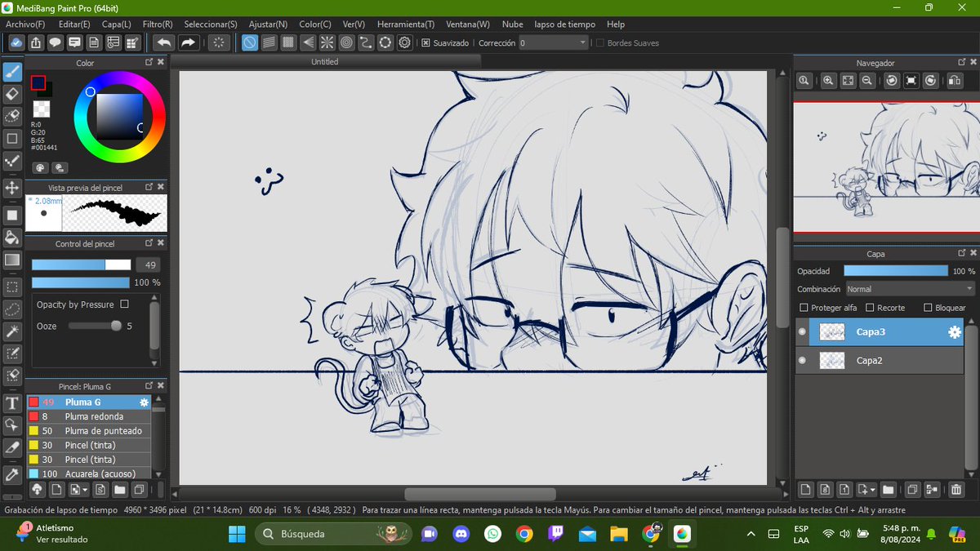980x551 pixels.
Task: Create a new layer in the Capa panel
Action: 805,490
